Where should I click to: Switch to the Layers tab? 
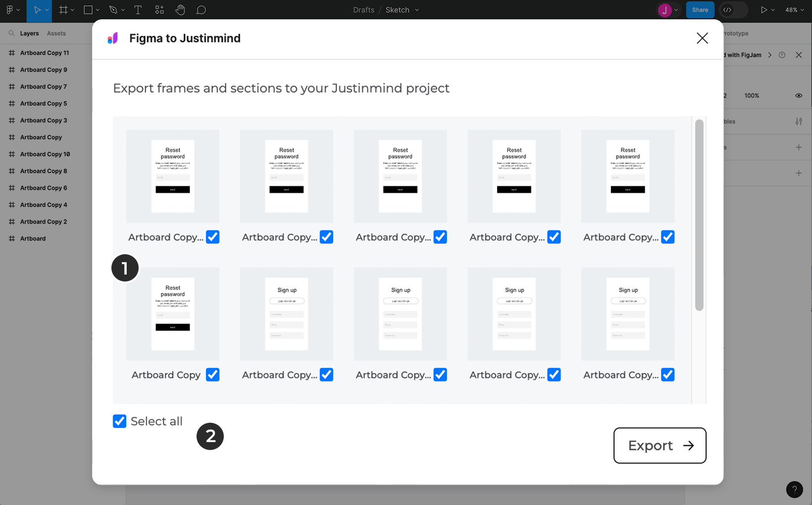[29, 33]
